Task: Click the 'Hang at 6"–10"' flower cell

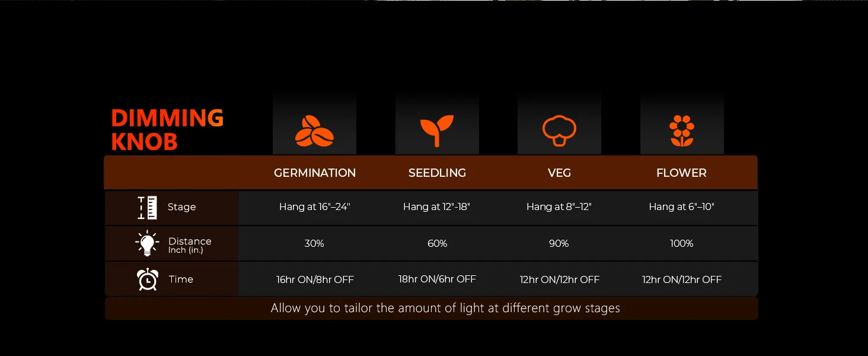Action: click(682, 207)
